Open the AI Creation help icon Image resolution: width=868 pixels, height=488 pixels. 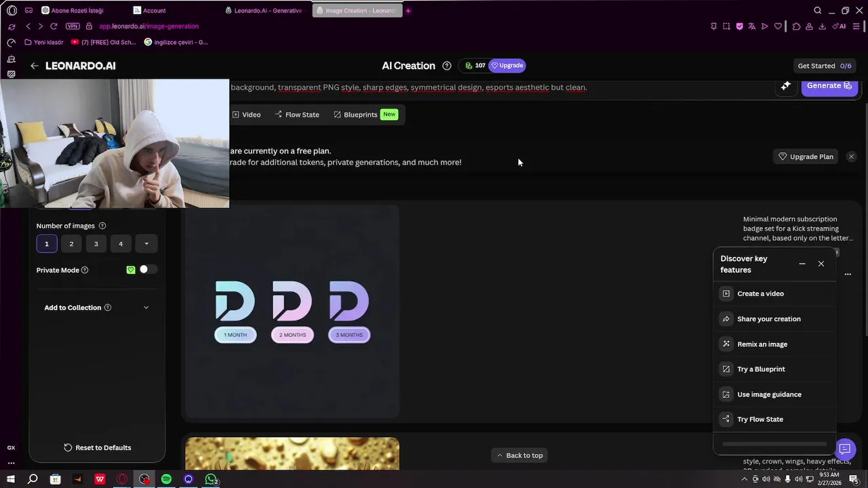(x=446, y=66)
